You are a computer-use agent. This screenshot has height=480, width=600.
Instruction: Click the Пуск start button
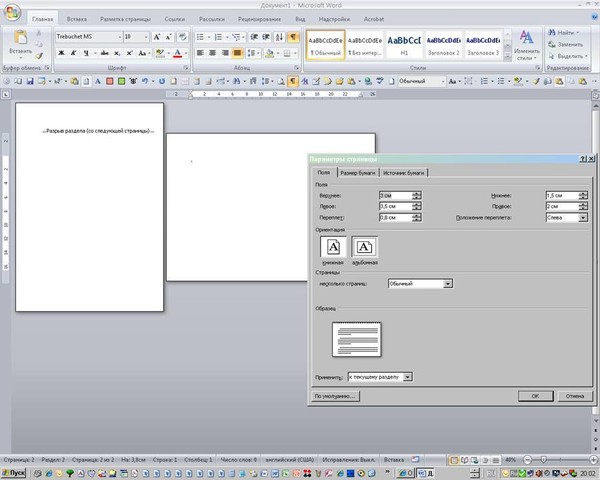13,473
